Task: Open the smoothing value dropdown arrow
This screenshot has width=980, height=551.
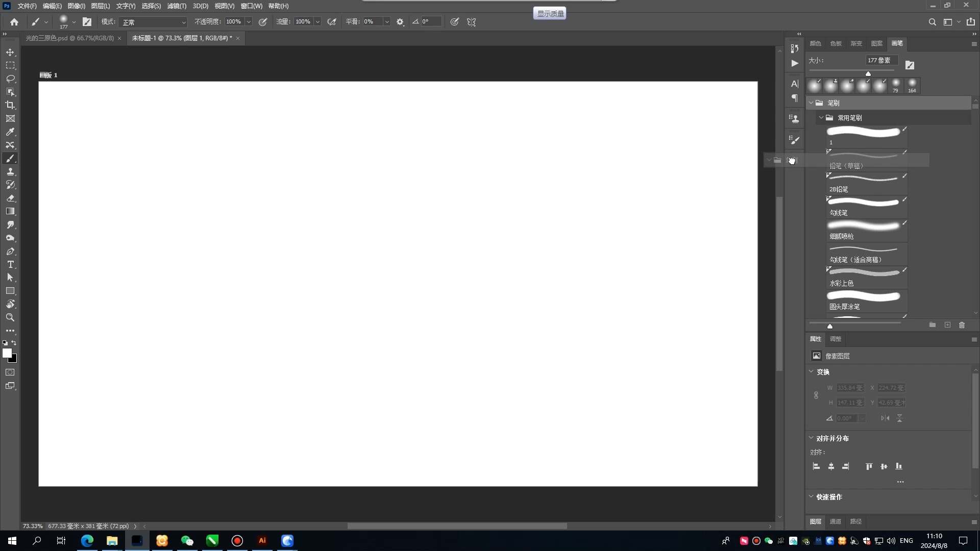Action: point(387,22)
